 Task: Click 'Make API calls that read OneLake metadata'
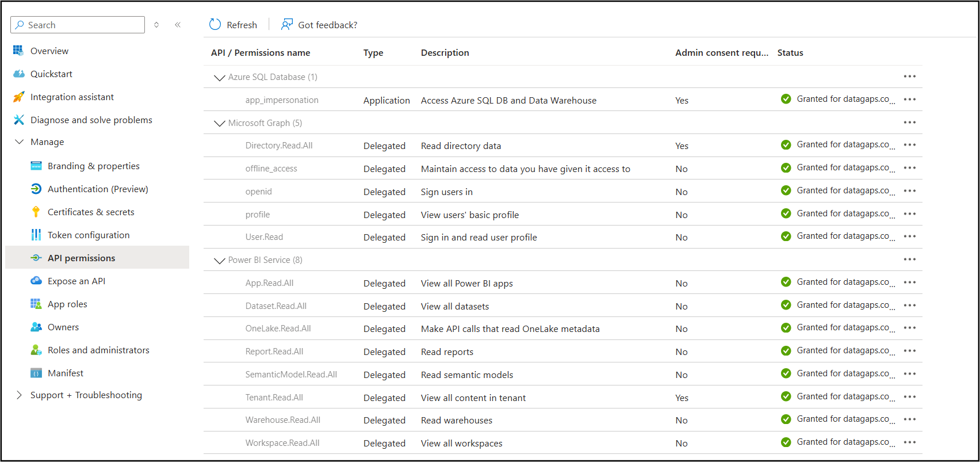(510, 329)
